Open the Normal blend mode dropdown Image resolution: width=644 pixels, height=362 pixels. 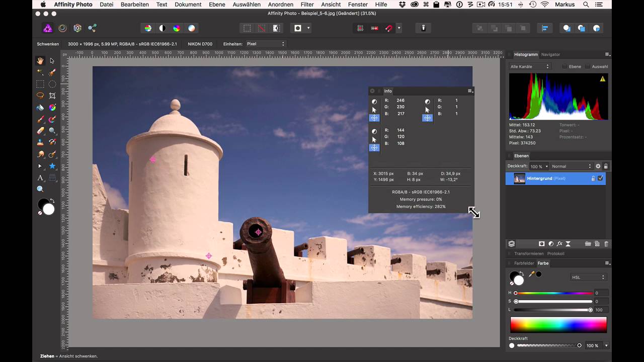(x=572, y=166)
